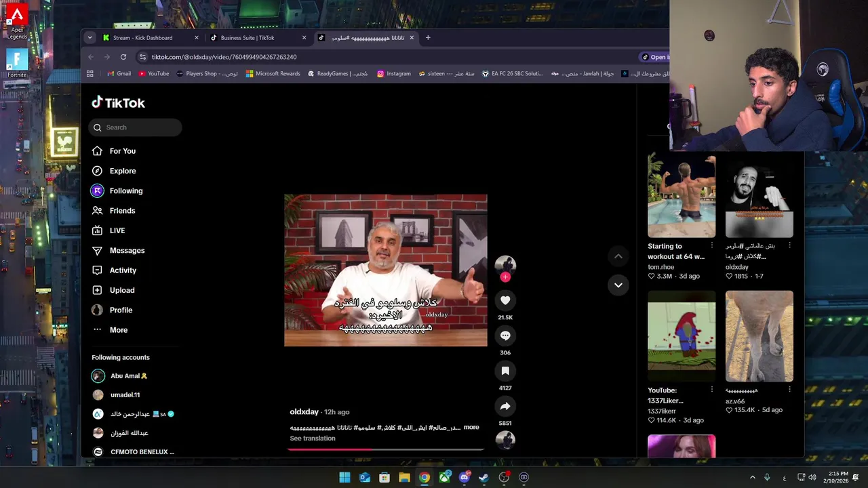This screenshot has width=868, height=488.
Task: Open the YouTube bookmark
Action: click(154, 73)
